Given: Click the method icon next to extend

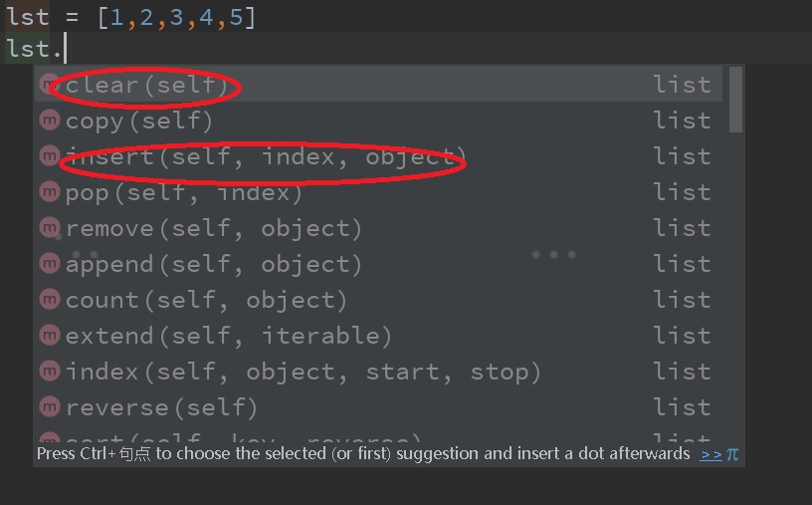Looking at the screenshot, I should (x=49, y=336).
